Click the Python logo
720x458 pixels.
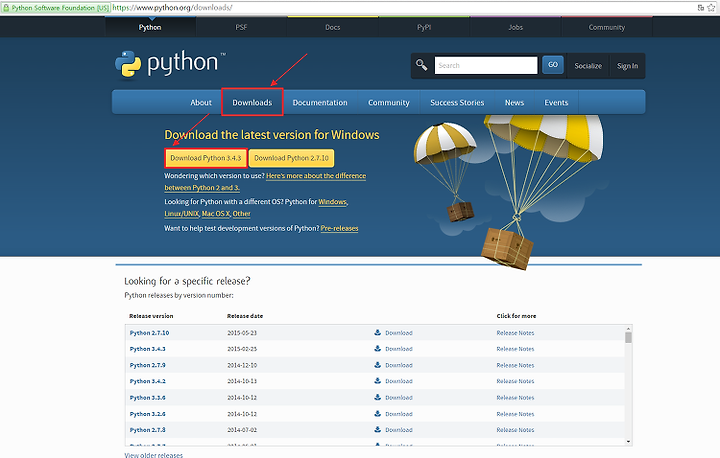[170, 64]
